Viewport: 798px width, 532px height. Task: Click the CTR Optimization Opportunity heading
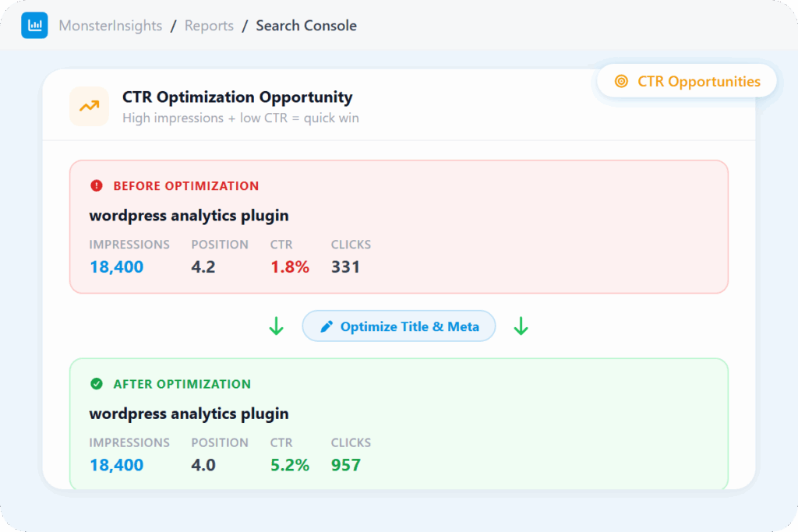237,97
